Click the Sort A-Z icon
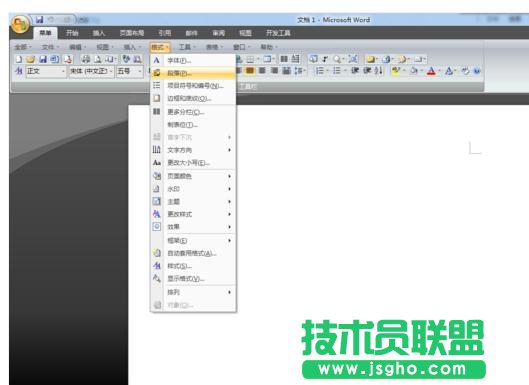Image resolution: width=529 pixels, height=385 pixels. 378,71
